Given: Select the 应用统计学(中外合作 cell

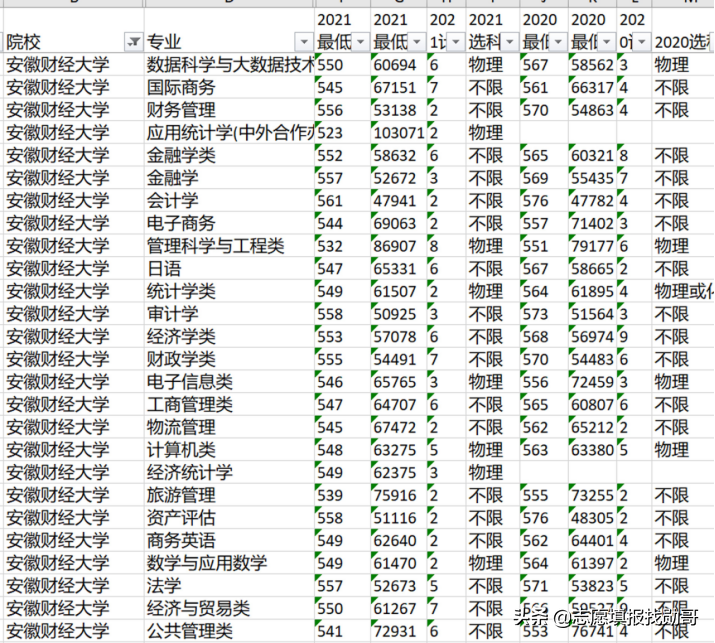Looking at the screenshot, I should click(x=229, y=132).
